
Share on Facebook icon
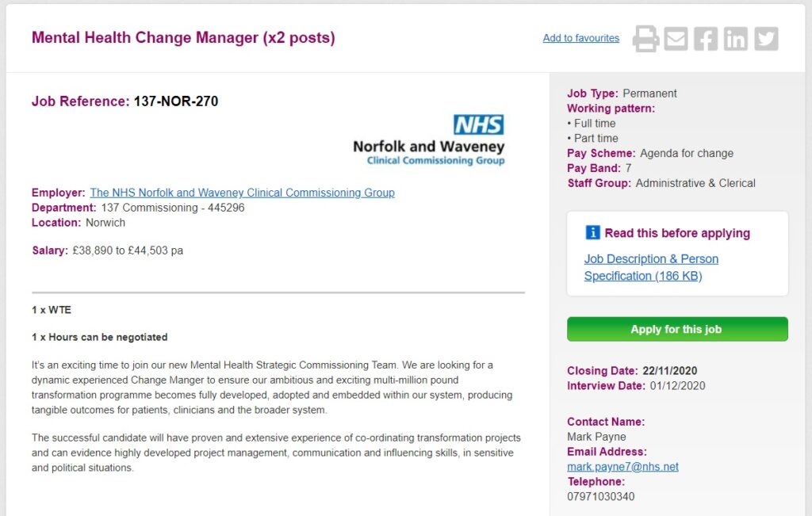click(x=706, y=38)
